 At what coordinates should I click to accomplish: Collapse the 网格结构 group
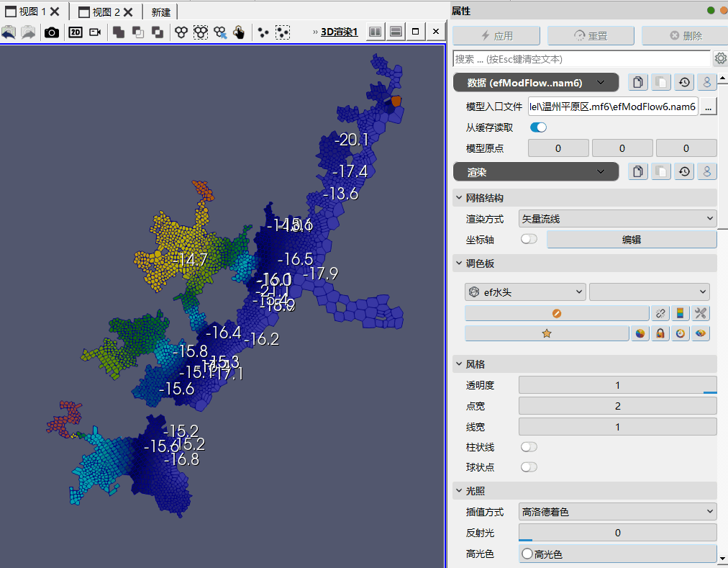coord(459,198)
